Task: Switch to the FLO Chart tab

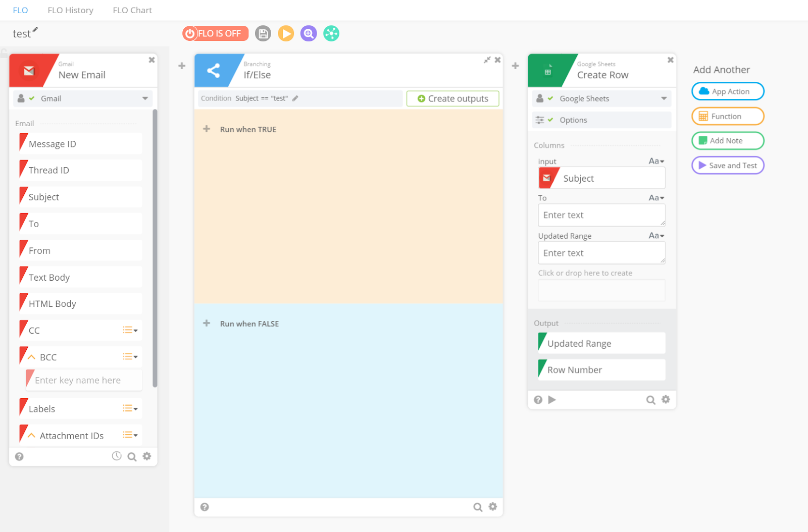Action: [132, 10]
